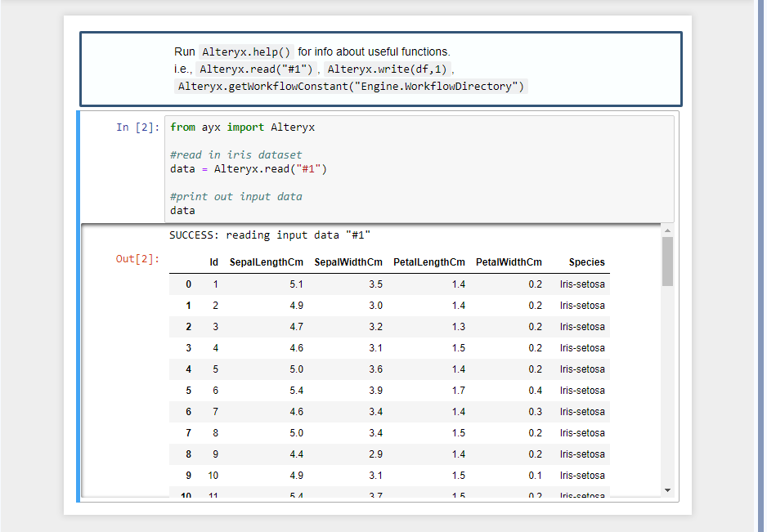Screen dimensions: 767x532
Task: Click the Species column header
Action: (x=587, y=262)
